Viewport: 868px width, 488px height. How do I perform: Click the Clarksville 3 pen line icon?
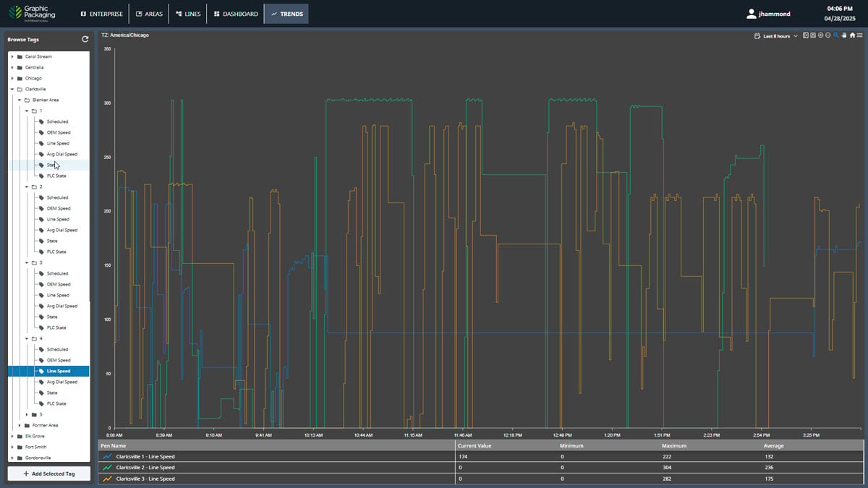coord(108,479)
